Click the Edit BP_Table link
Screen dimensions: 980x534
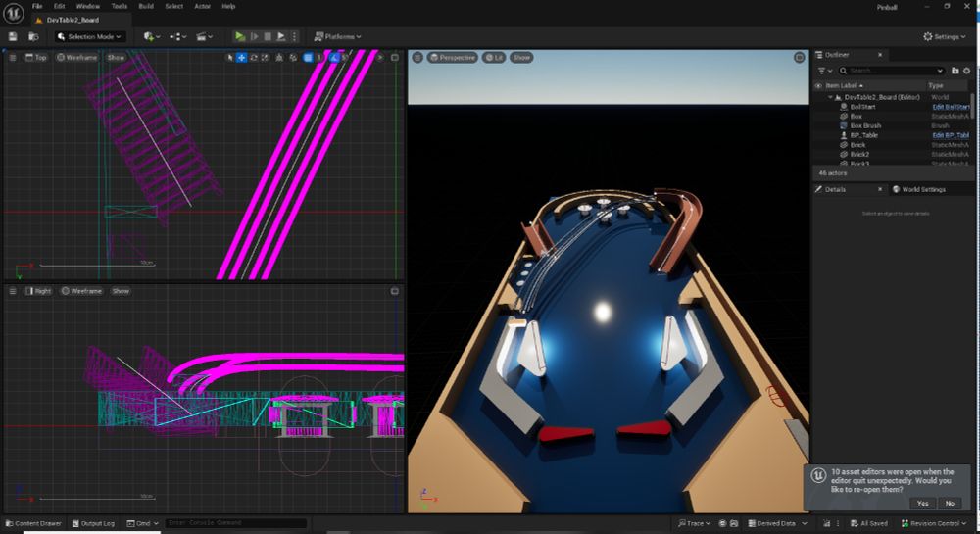coord(951,135)
